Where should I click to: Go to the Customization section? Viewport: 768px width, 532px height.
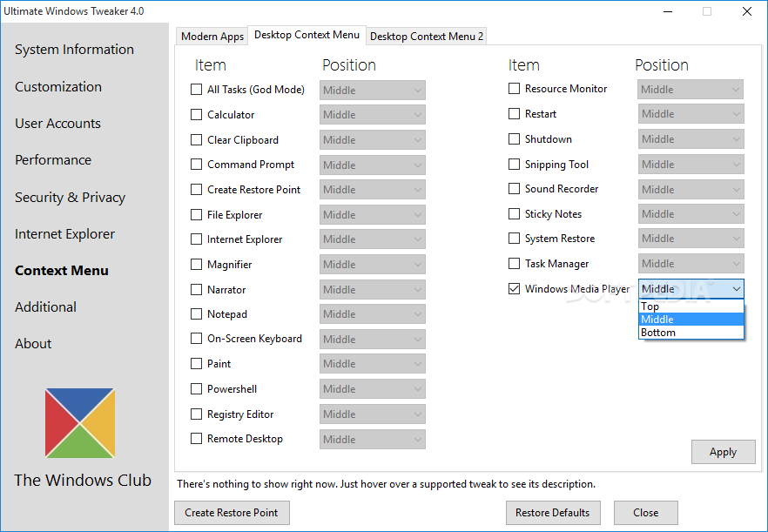(x=58, y=87)
